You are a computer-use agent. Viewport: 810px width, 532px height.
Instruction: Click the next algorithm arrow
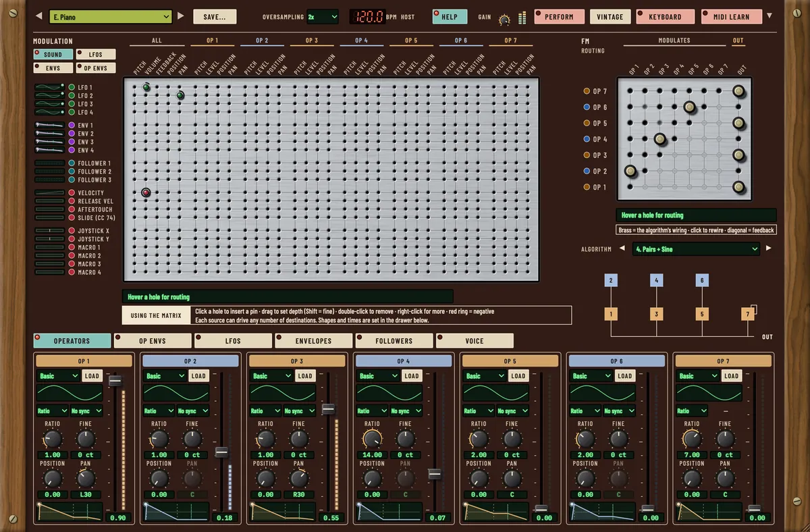pos(768,248)
